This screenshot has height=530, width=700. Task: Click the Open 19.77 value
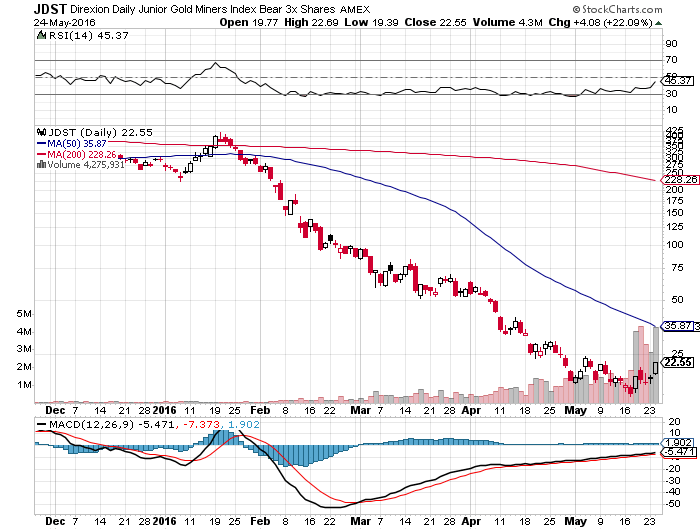click(249, 22)
